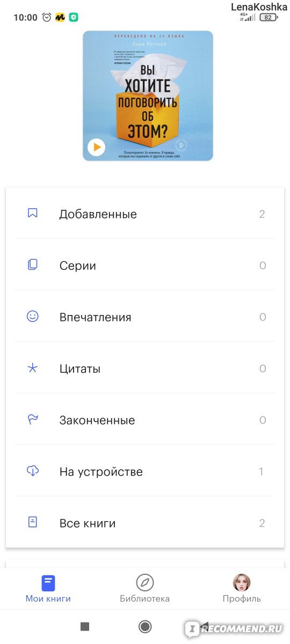Tap the cloud download icon beside На устройстве
290x644 pixels.
click(x=33, y=471)
